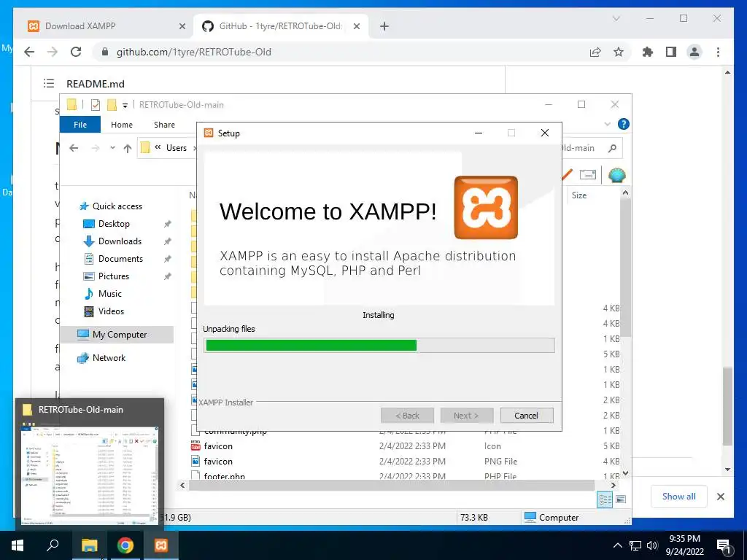The image size is (747, 560).
Task: Open a new Chrome tab
Action: tap(384, 26)
